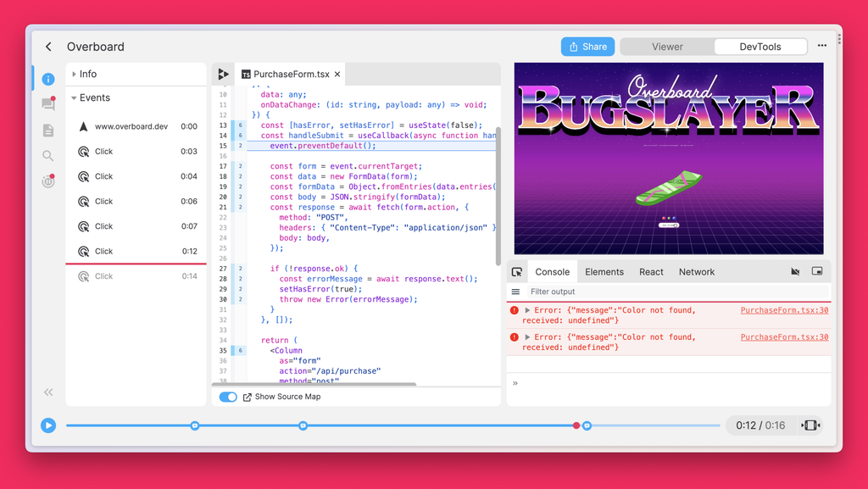Viewport: 868px width, 489px height.
Task: Click the fast-forward icon left of the file tab
Action: [223, 74]
